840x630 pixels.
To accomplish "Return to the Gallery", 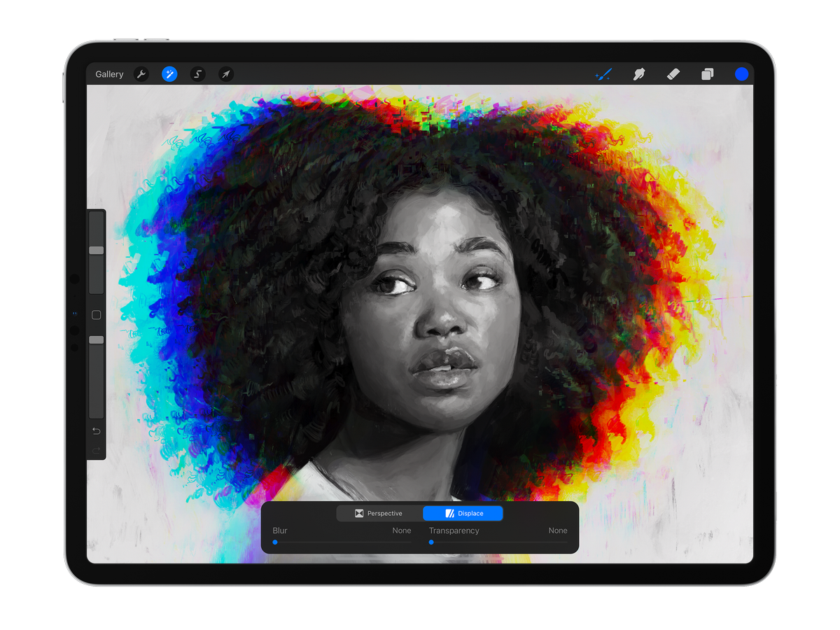I will click(108, 73).
